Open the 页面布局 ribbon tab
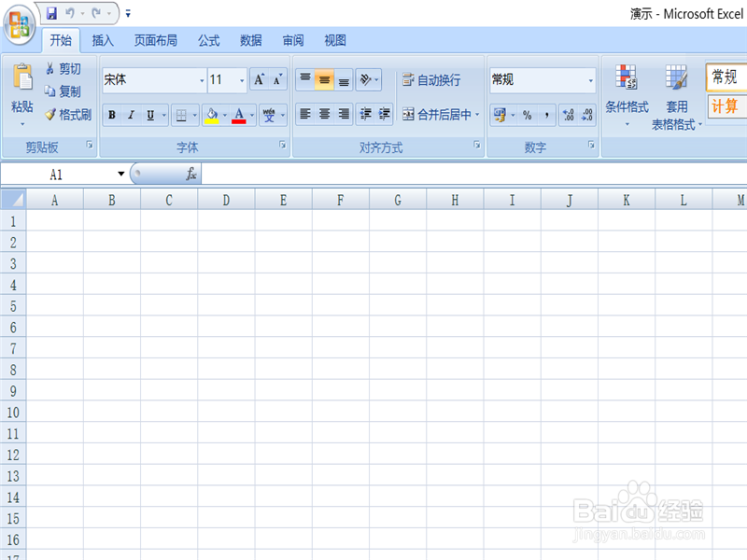The height and width of the screenshot is (560, 747). [155, 40]
